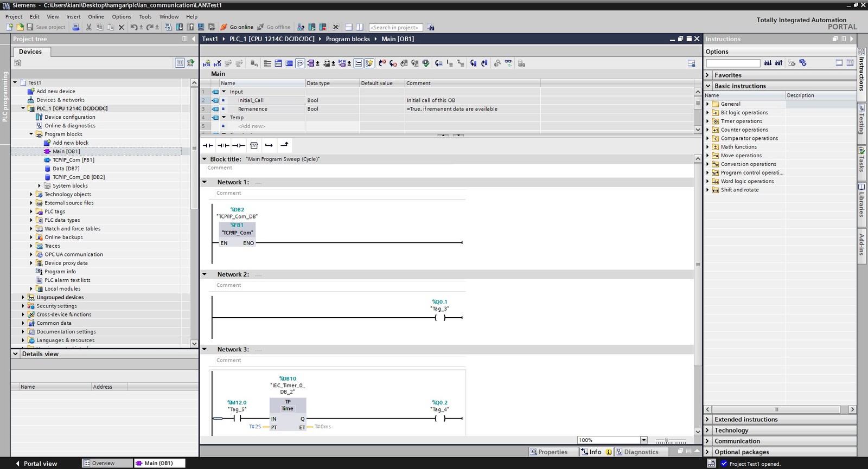Click the undo arrow icon
Image resolution: width=868 pixels, height=469 pixels.
(134, 27)
